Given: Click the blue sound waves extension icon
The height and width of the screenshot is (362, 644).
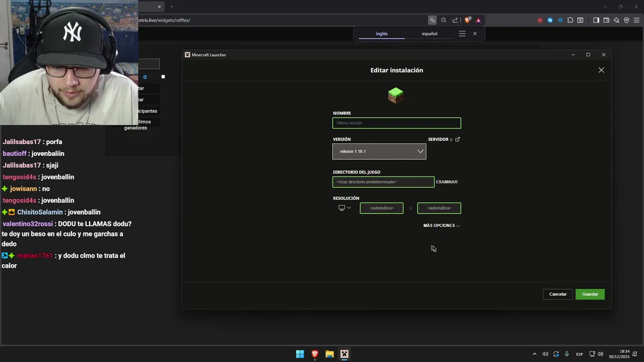Looking at the screenshot, I should (560, 20).
